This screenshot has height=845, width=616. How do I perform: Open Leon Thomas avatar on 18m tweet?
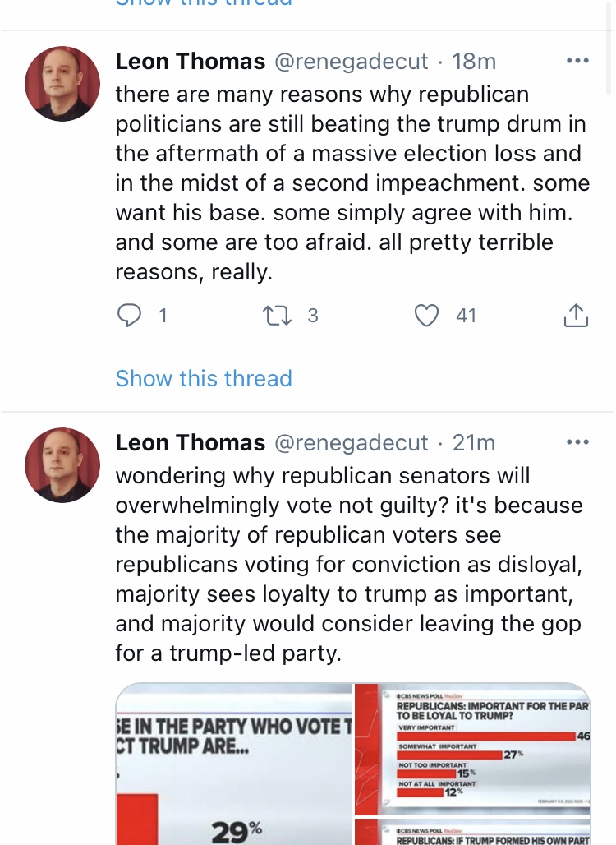[62, 84]
